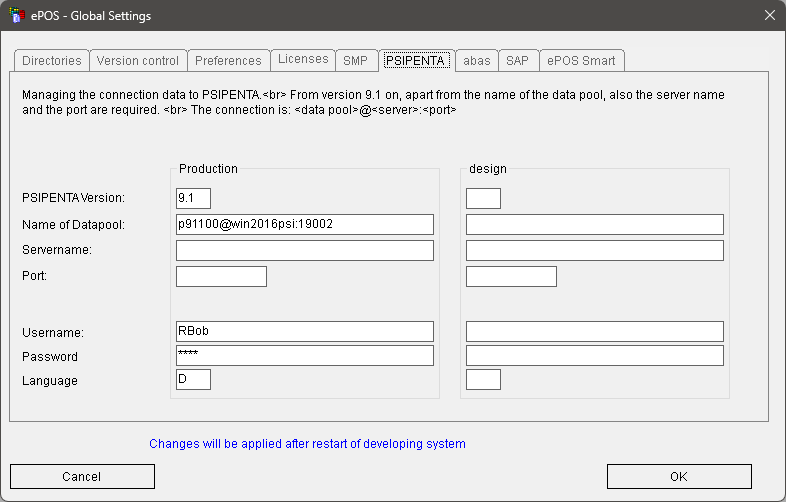Viewport: 786px width, 502px height.
Task: Click the ePOS app icon in title bar
Action: (x=16, y=15)
